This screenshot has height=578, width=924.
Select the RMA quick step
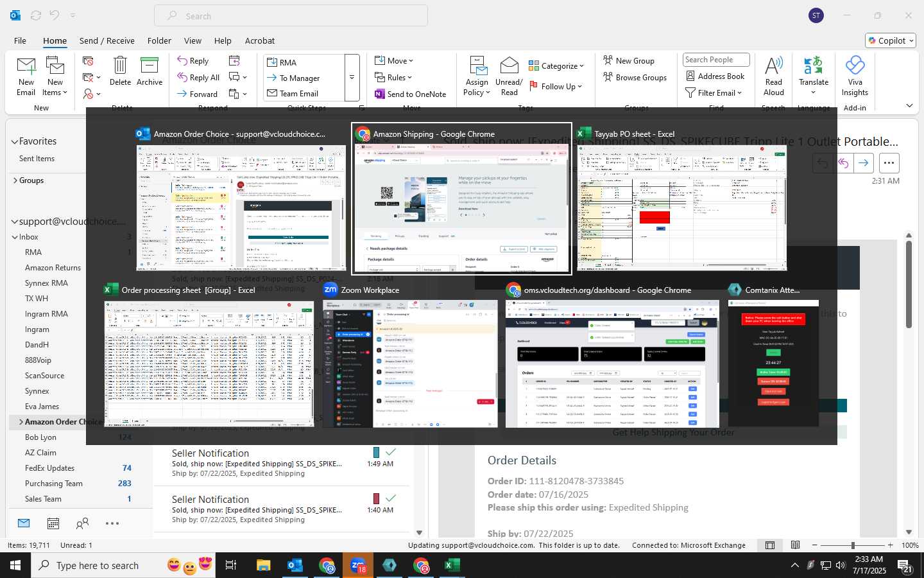point(304,62)
